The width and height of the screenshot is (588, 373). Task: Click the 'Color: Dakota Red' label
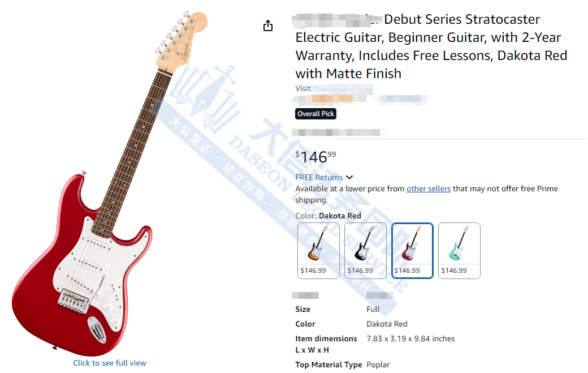328,216
